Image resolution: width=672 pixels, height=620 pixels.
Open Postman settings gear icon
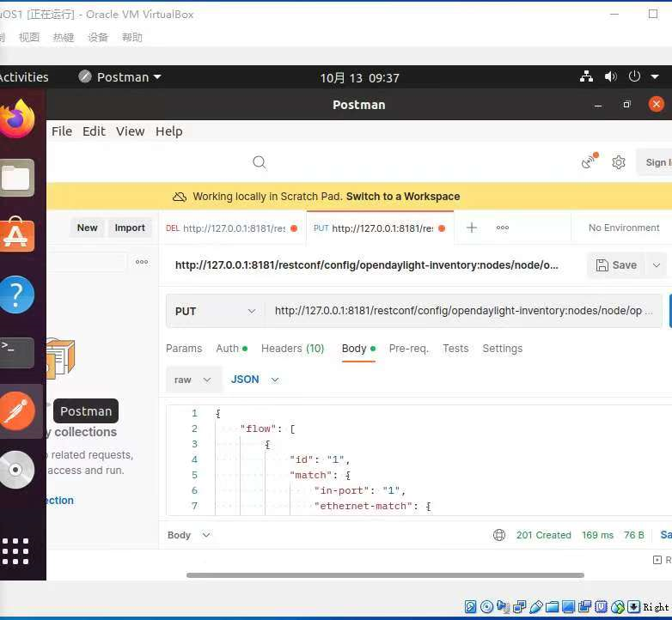(x=619, y=162)
